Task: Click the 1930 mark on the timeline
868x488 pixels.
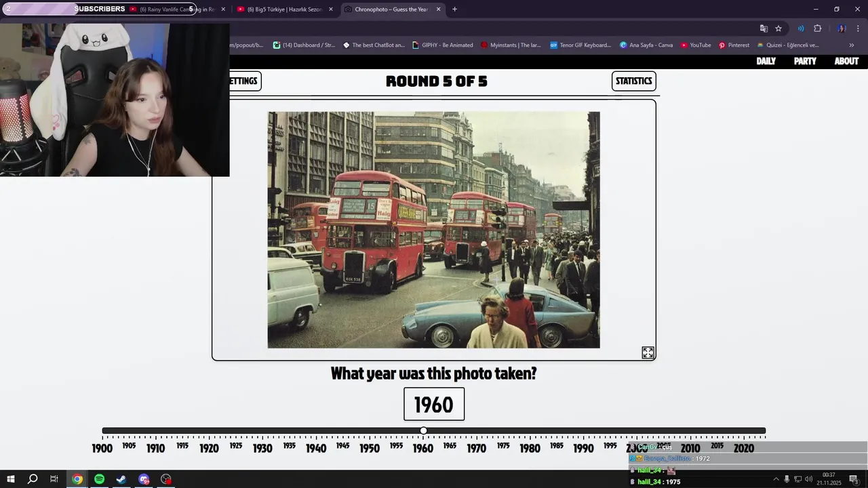Action: click(262, 448)
